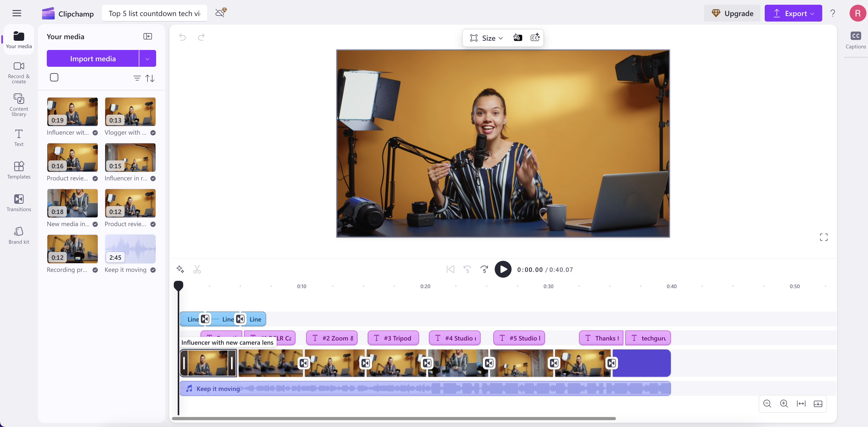
Task: Select the scissors split tool on the timeline
Action: 197,269
